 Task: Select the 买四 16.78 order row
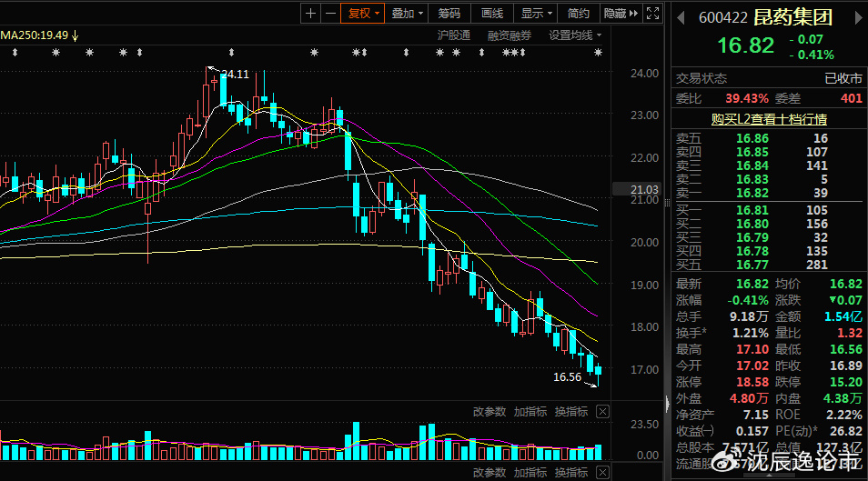[x=769, y=251]
